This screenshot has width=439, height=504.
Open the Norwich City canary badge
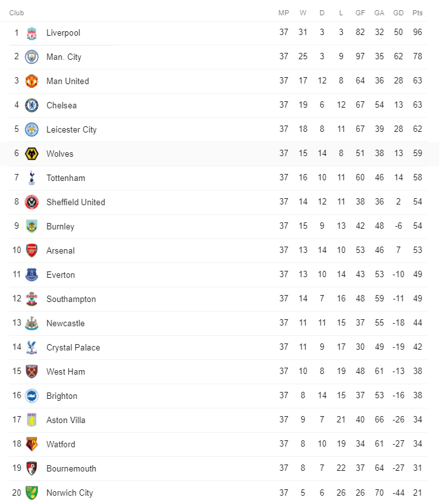(x=31, y=493)
